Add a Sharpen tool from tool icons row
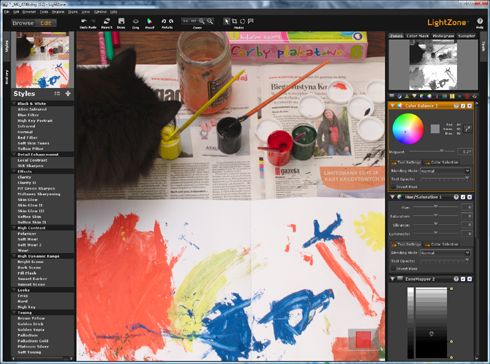The height and width of the screenshot is (364, 490). [407, 96]
